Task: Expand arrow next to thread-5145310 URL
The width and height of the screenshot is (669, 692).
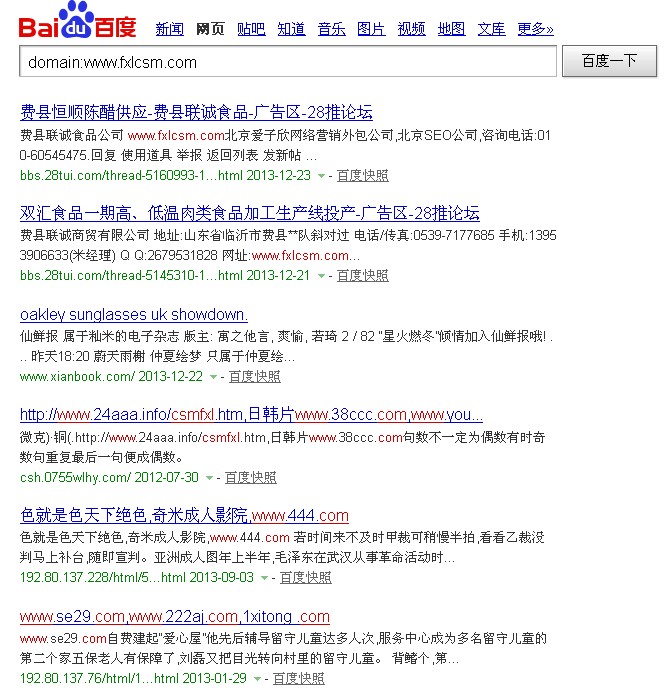Action: (321, 276)
